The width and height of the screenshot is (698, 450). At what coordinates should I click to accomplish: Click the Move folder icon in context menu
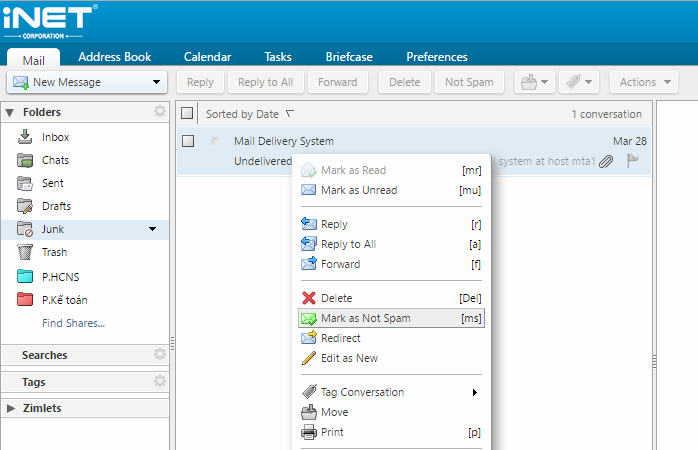pos(308,412)
